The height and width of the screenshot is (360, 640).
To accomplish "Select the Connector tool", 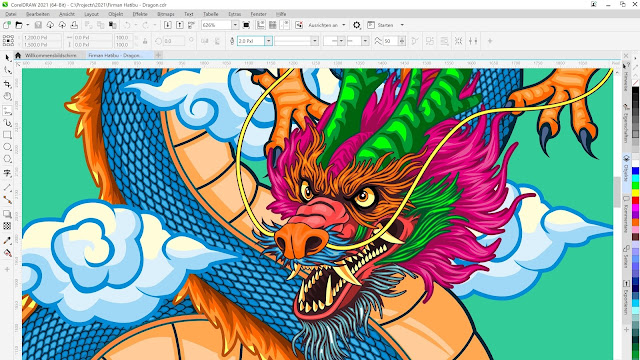I will point(7,200).
